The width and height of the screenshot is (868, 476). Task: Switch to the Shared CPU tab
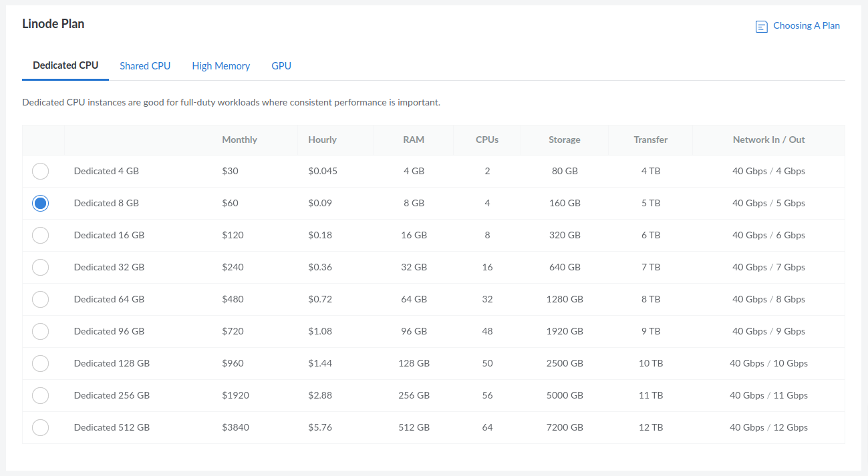point(145,66)
